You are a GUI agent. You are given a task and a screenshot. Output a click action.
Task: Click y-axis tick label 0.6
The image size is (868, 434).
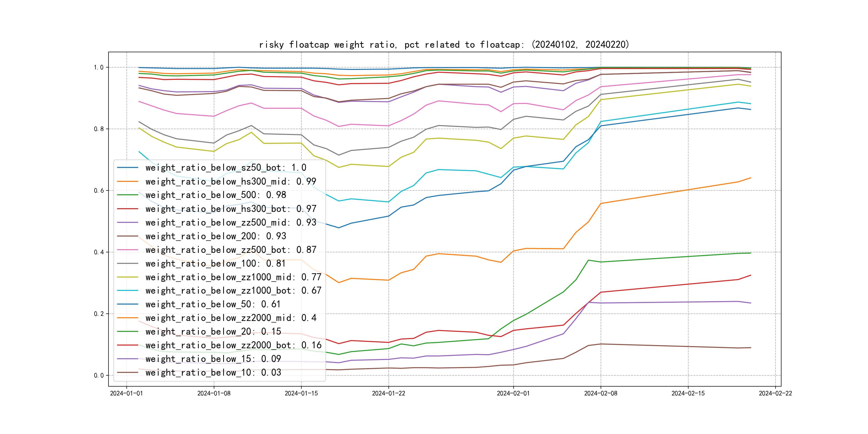click(99, 190)
